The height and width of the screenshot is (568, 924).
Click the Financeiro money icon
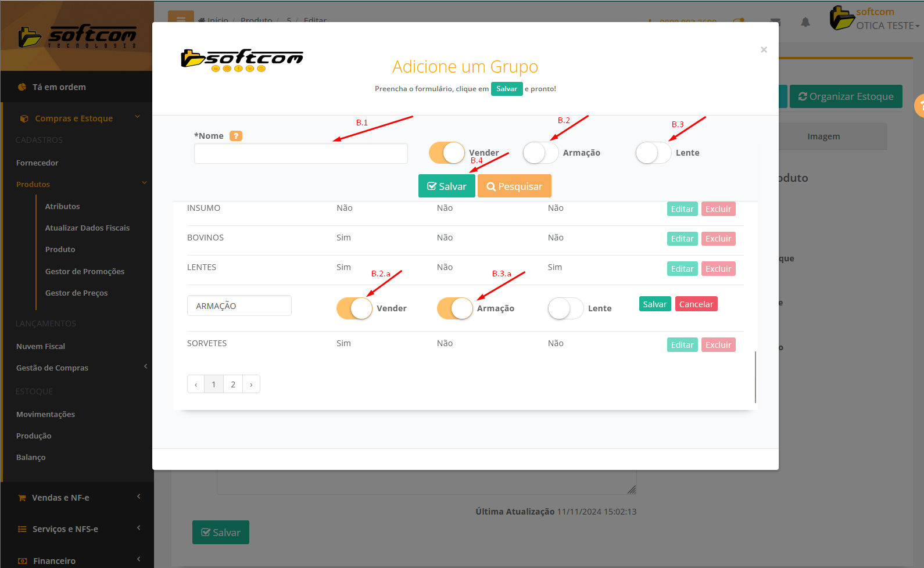click(x=22, y=561)
